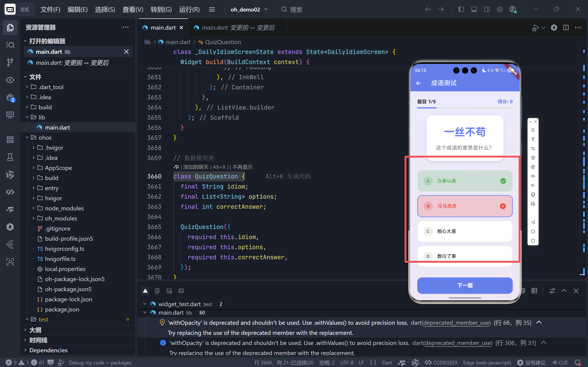The height and width of the screenshot is (367, 588).
Task: Open the Source Control view icon
Action: [10, 62]
